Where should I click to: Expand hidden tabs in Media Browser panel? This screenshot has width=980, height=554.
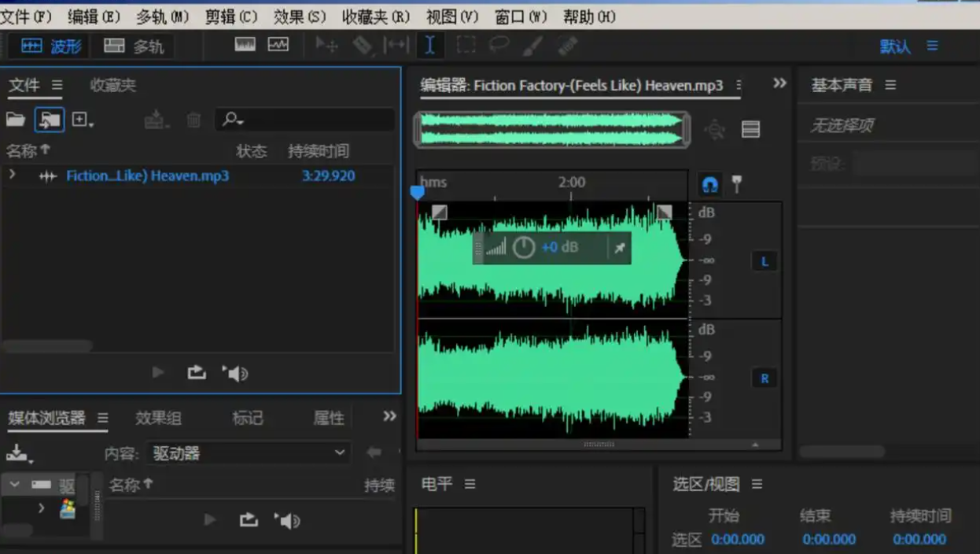389,416
